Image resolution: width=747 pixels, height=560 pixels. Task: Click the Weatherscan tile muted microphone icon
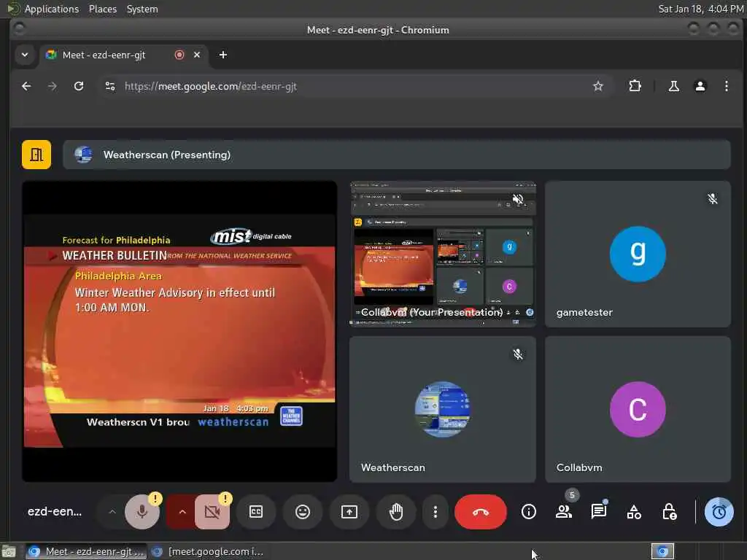click(x=518, y=354)
